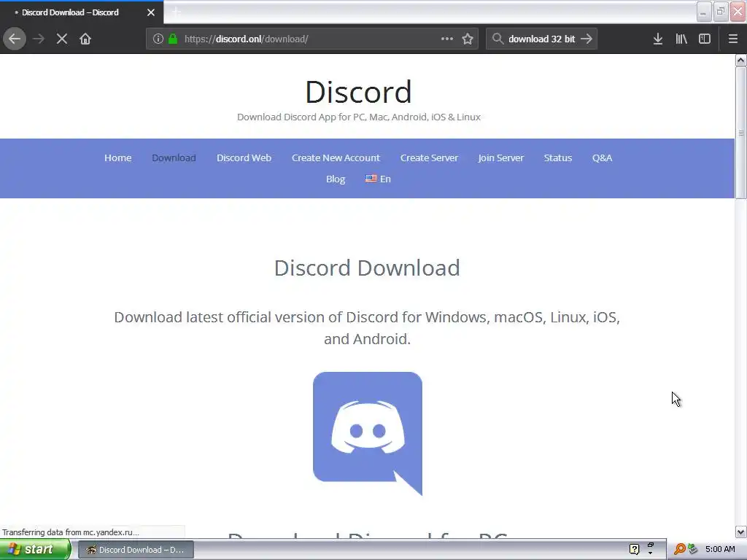Click the Discord Download page heading
Image resolution: width=747 pixels, height=560 pixels.
tap(367, 268)
